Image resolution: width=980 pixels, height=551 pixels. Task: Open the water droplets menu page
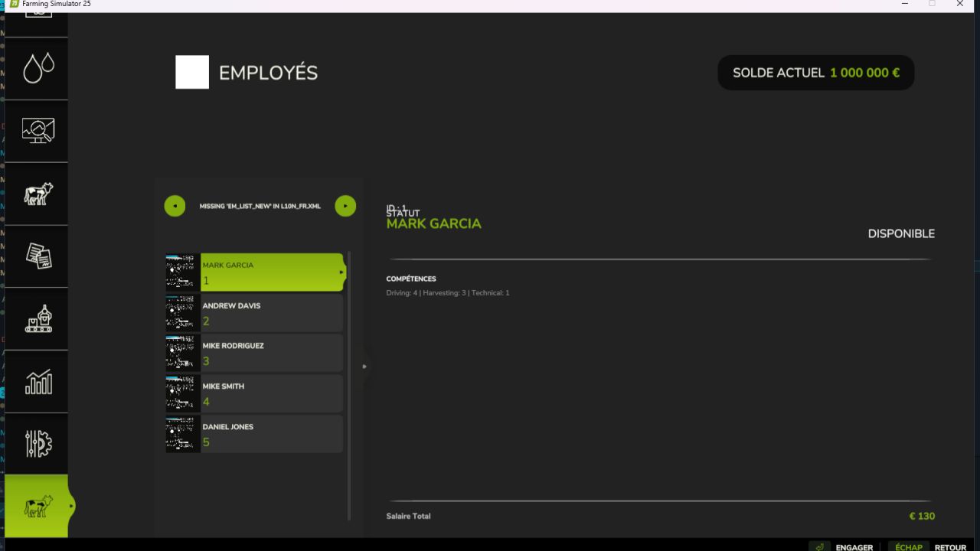[38, 68]
